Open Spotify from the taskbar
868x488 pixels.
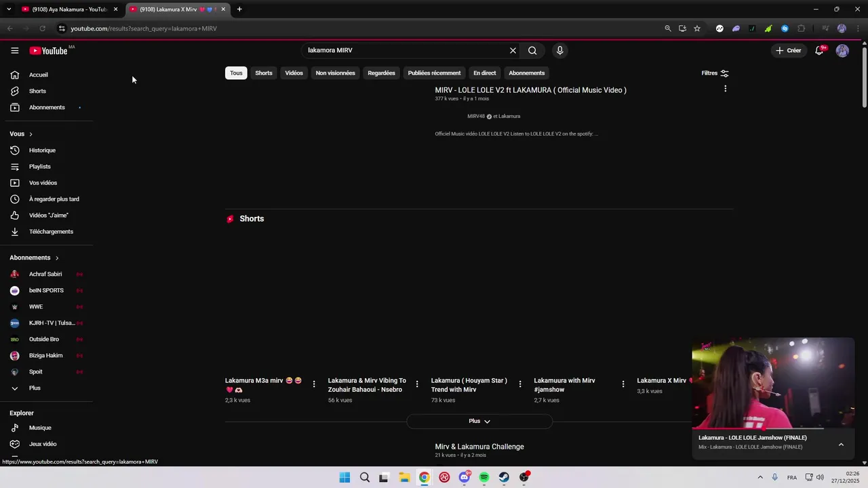pyautogui.click(x=484, y=477)
